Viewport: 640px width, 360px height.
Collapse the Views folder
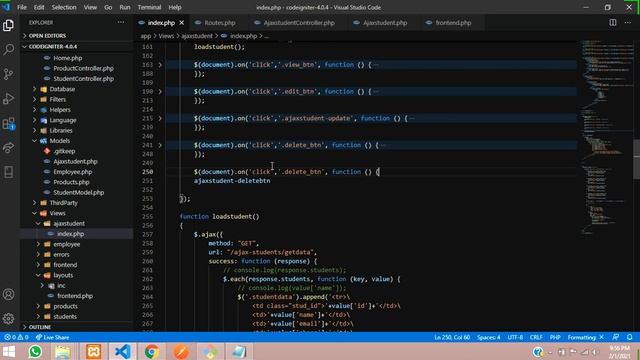57,213
